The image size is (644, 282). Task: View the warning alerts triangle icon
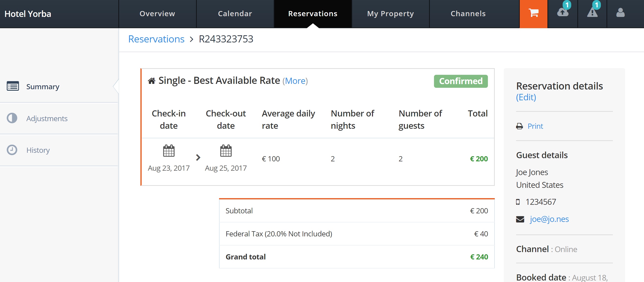point(592,13)
